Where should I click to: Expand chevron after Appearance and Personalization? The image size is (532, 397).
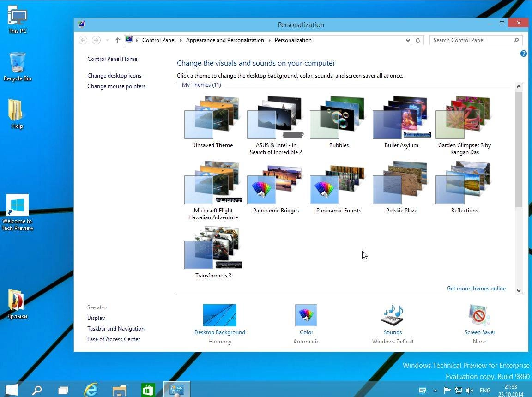tap(269, 40)
